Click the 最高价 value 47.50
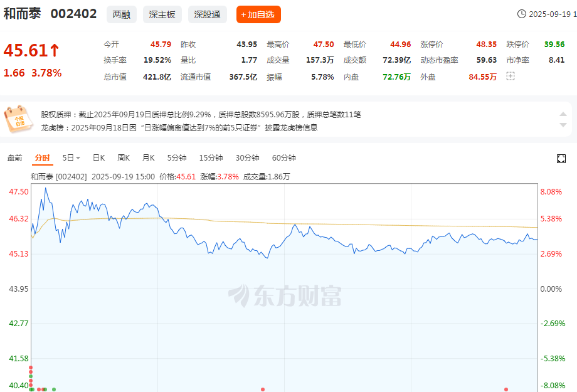This screenshot has width=577, height=392. 324,44
